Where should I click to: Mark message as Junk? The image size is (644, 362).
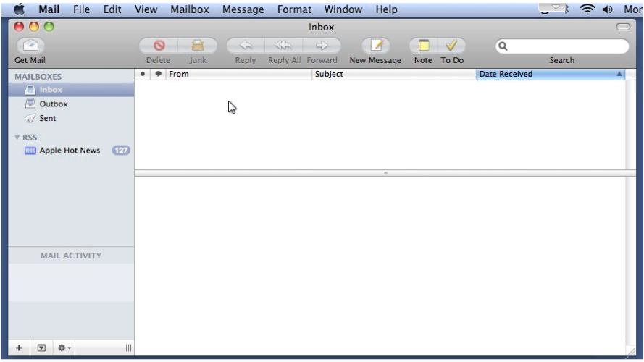click(198, 46)
